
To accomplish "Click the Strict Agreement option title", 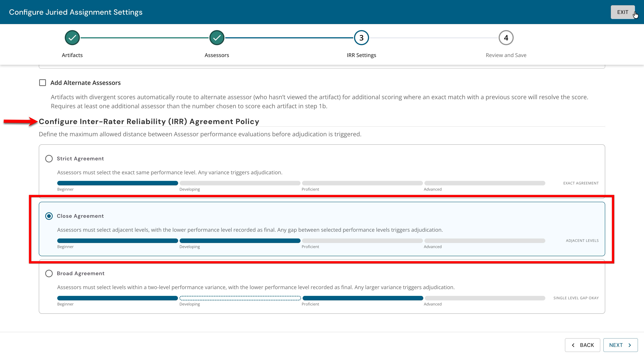I will coord(80,159).
